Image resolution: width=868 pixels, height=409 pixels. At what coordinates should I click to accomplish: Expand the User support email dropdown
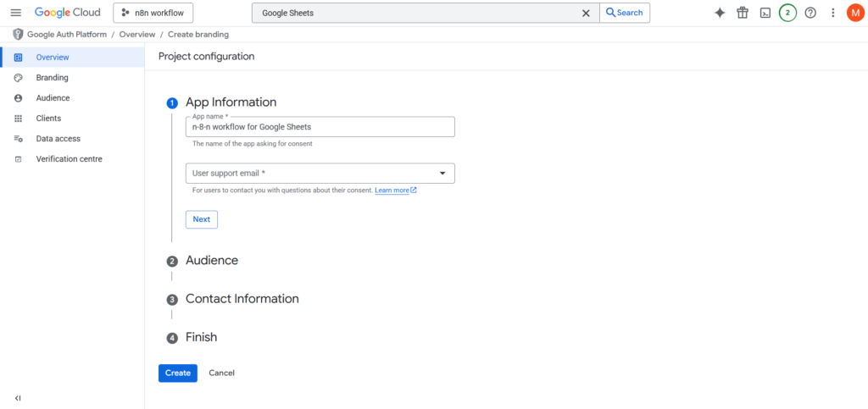320,174
